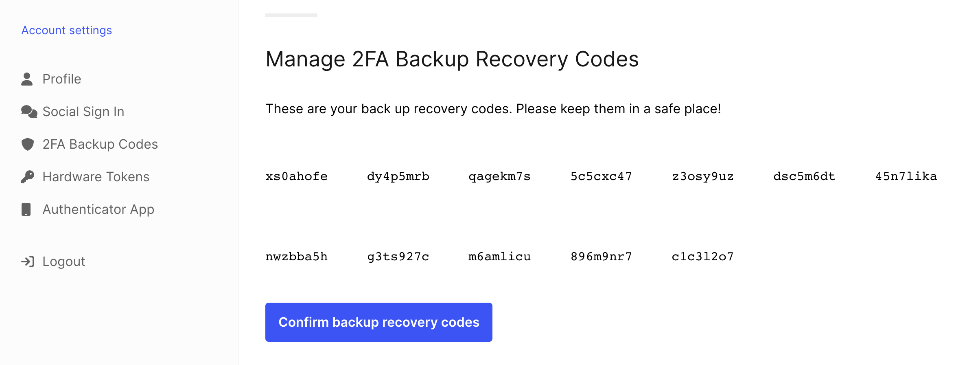
Task: Select the phone icon beside Authenticator App
Action: point(27,209)
